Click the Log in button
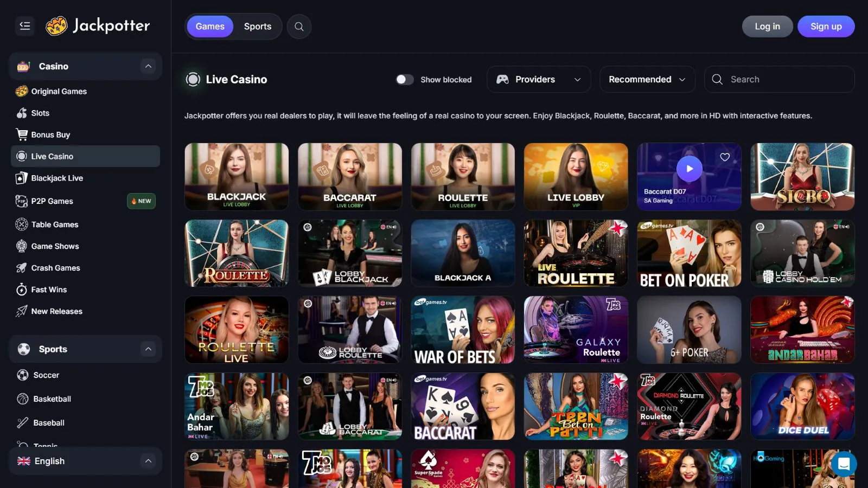 click(767, 27)
